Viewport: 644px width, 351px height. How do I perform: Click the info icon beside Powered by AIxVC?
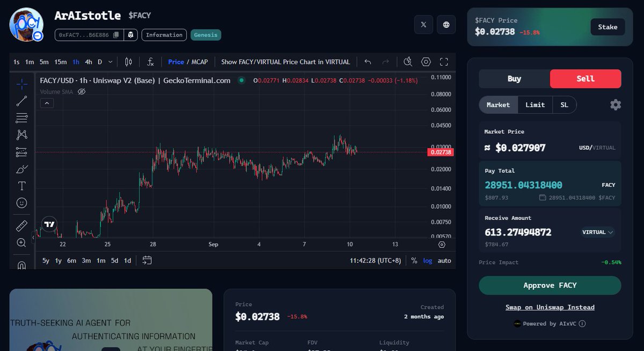pos(582,324)
